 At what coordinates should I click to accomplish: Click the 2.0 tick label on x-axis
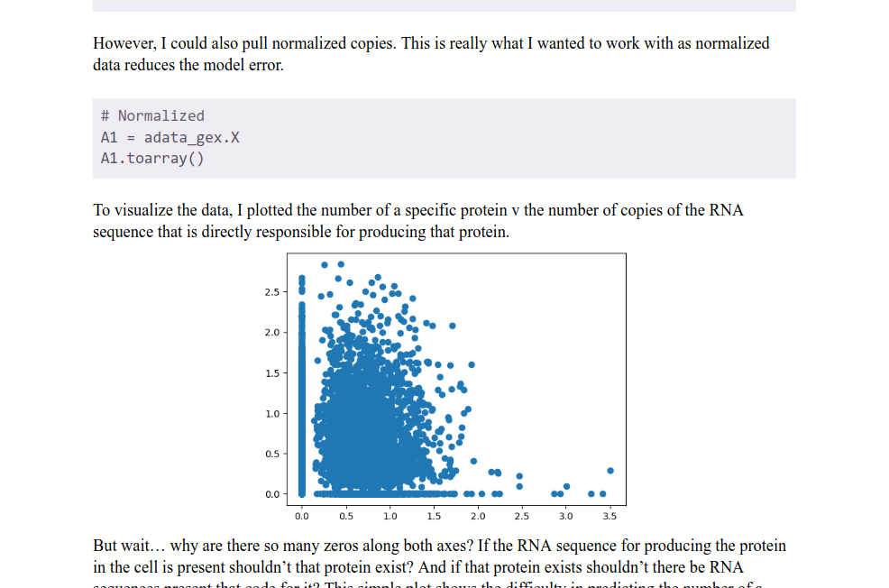pos(478,517)
